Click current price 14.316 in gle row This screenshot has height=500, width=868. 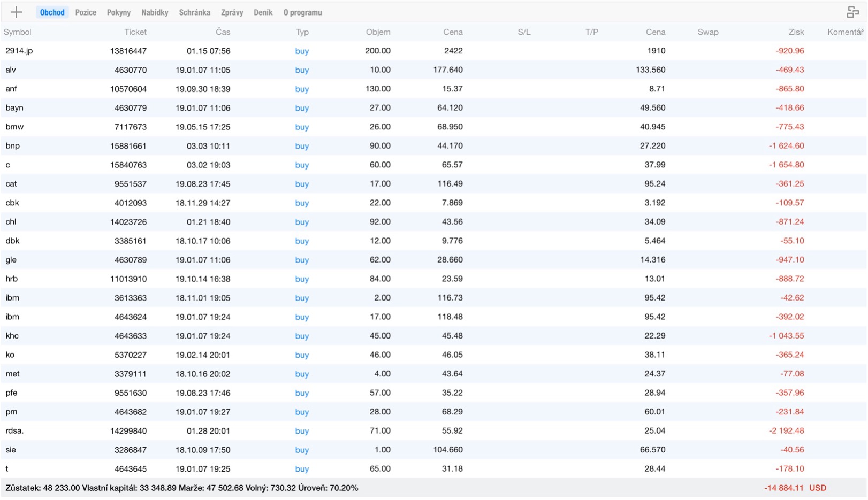[653, 260]
